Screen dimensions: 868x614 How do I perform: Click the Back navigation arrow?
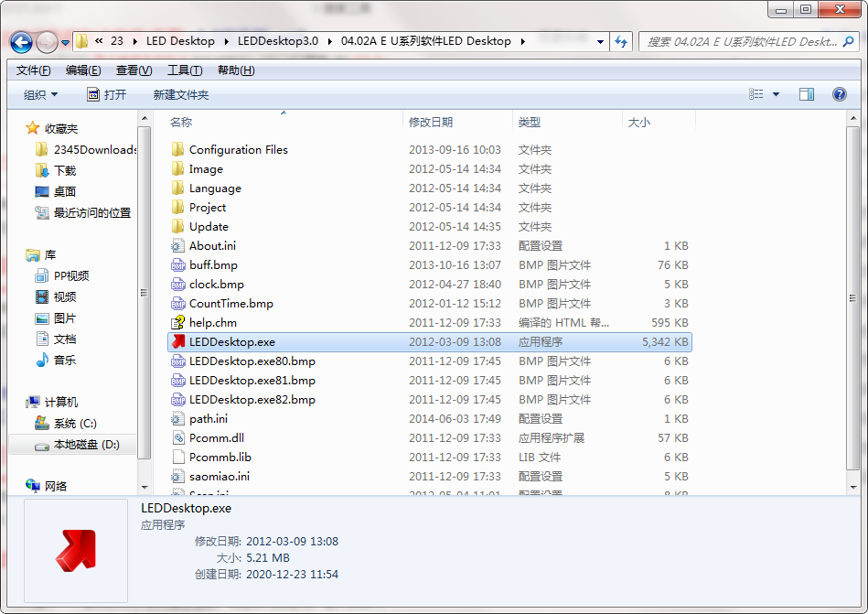coord(21,42)
